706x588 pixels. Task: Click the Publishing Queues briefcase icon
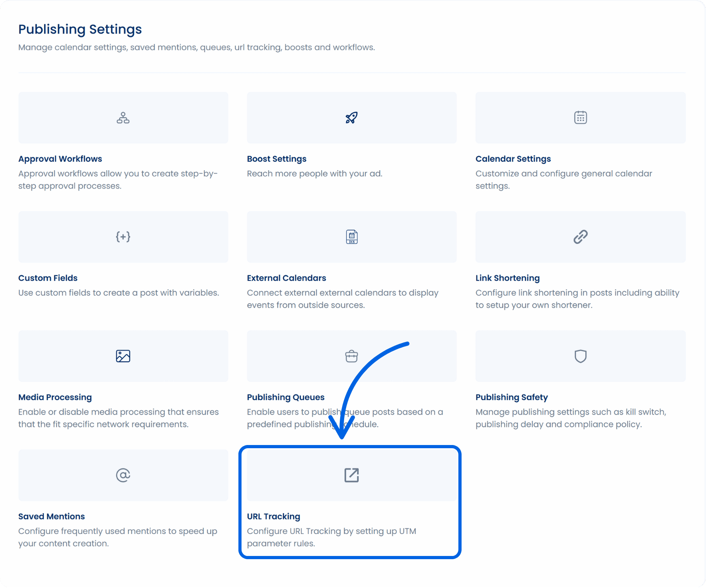coord(351,356)
